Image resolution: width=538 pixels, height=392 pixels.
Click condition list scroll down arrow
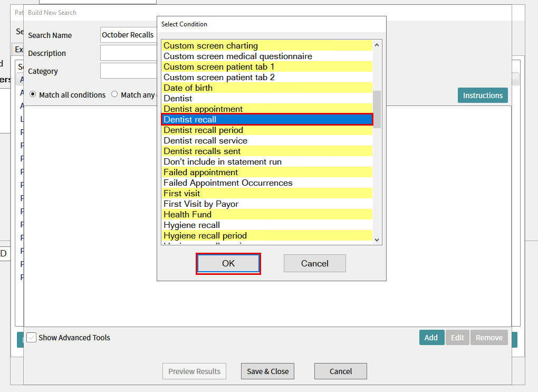tap(377, 240)
